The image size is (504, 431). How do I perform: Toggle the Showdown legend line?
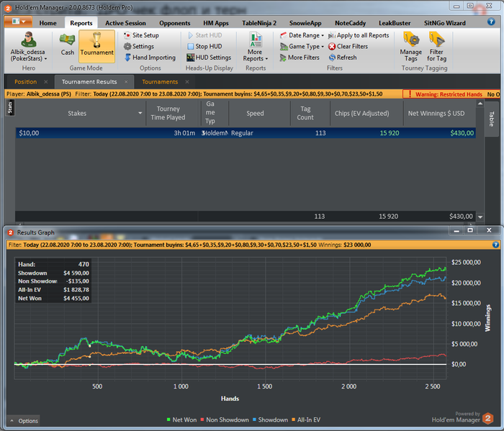coord(270,419)
